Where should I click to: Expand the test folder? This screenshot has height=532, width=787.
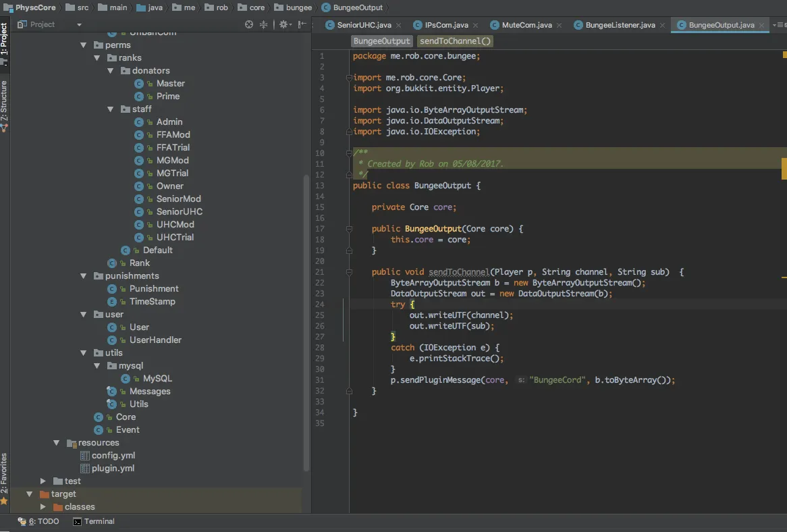pos(43,481)
